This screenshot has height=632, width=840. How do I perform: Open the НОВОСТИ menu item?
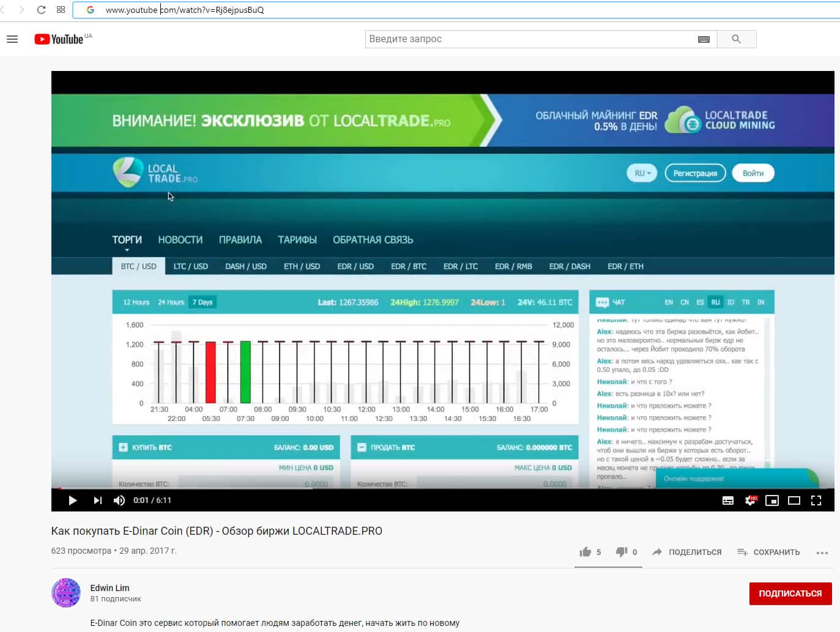point(180,240)
